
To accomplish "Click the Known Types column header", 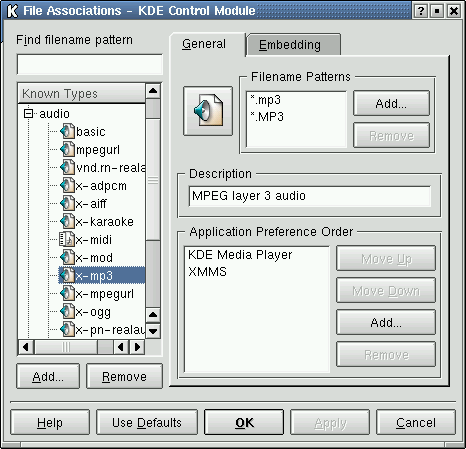I will pos(81,93).
